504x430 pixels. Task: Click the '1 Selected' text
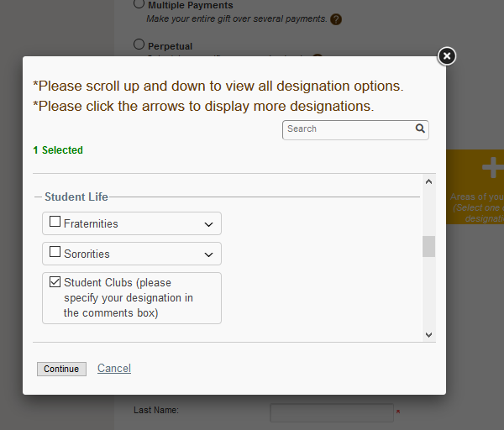[x=58, y=150]
